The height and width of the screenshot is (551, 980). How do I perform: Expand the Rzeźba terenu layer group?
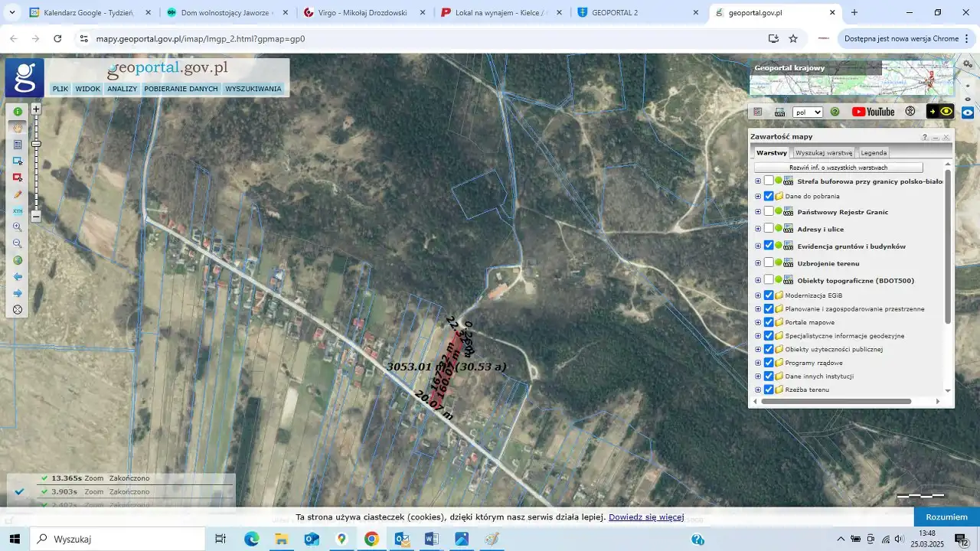(x=758, y=390)
